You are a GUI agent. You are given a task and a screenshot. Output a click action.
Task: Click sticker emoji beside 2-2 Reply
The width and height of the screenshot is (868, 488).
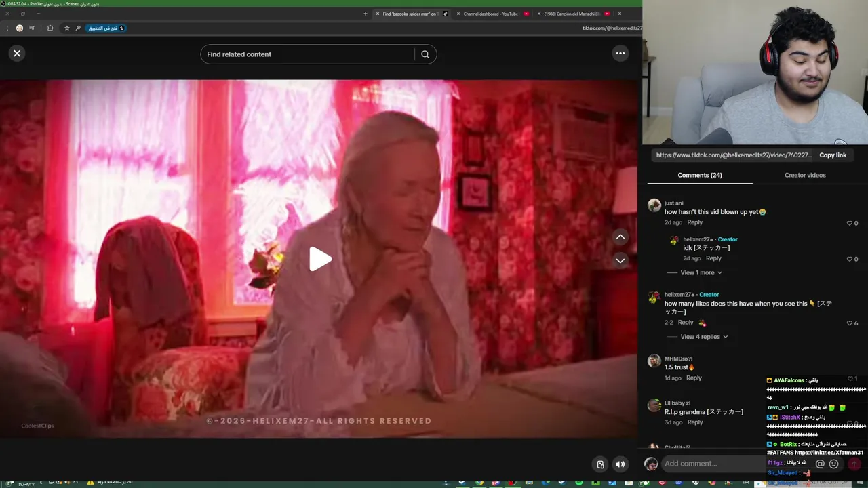click(702, 323)
